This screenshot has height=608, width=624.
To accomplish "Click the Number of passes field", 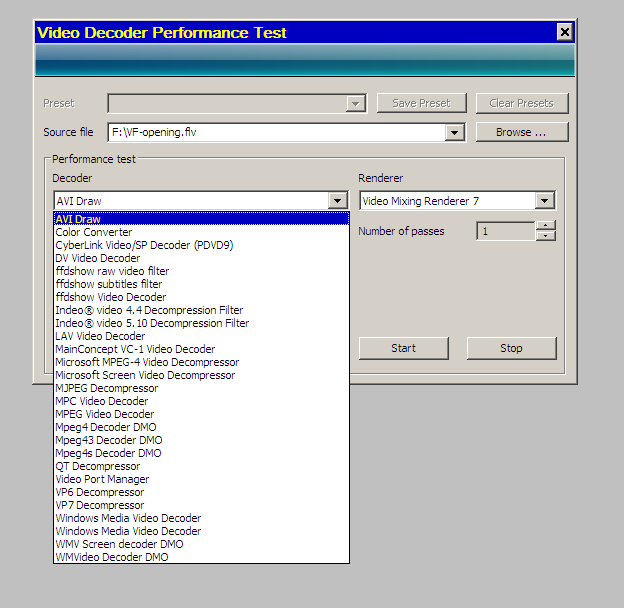I will (505, 231).
